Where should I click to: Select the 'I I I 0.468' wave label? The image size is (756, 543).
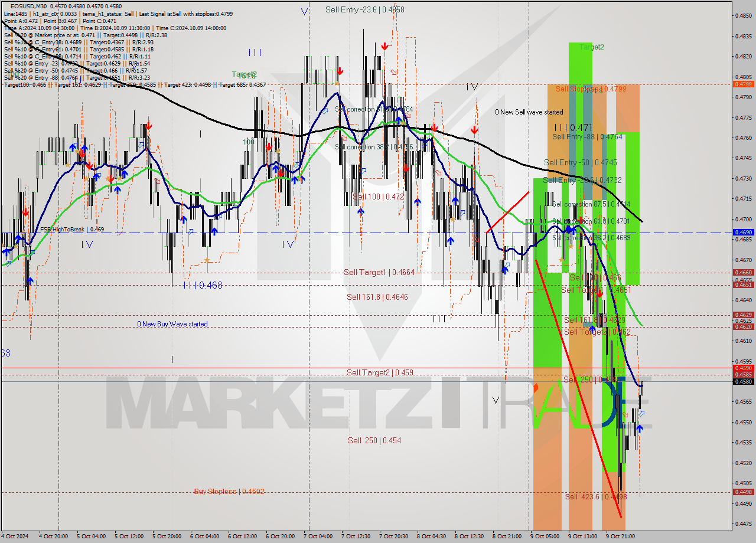203,286
